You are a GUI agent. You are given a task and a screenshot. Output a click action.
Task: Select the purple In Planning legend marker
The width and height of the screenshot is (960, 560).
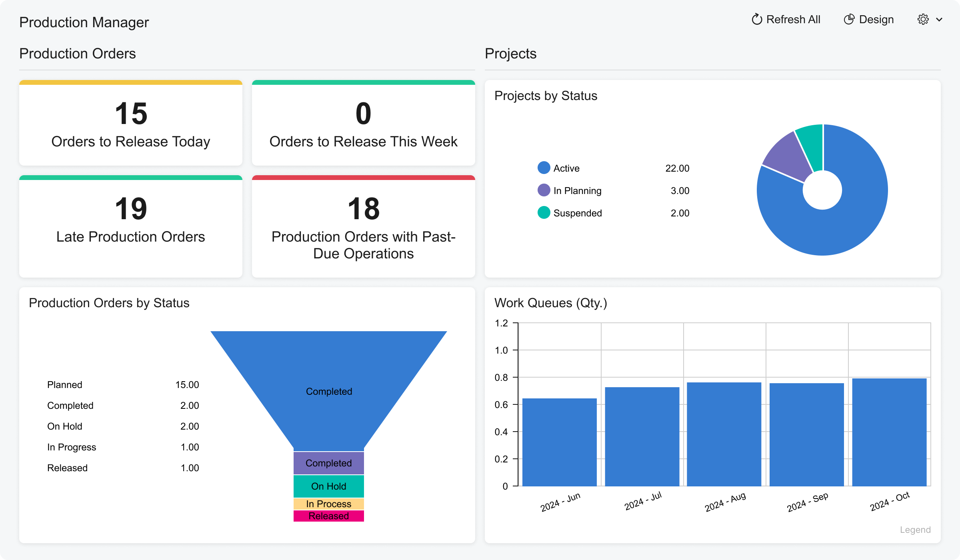click(x=543, y=190)
